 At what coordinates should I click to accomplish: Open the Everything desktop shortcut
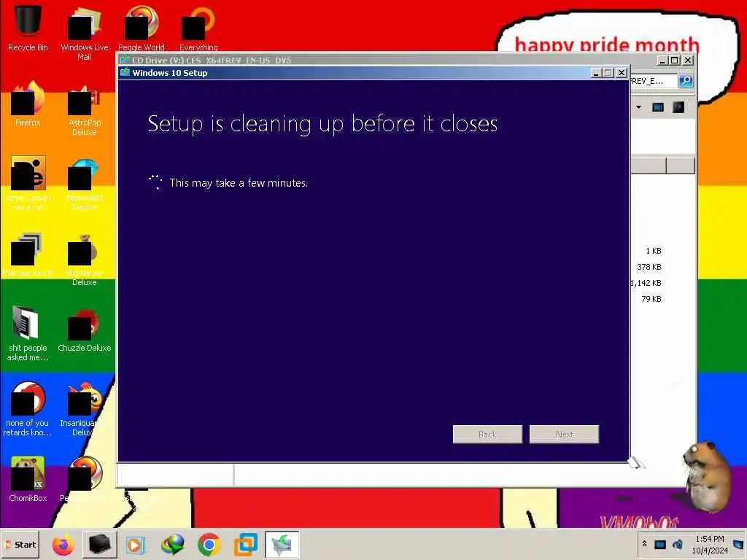click(x=198, y=28)
